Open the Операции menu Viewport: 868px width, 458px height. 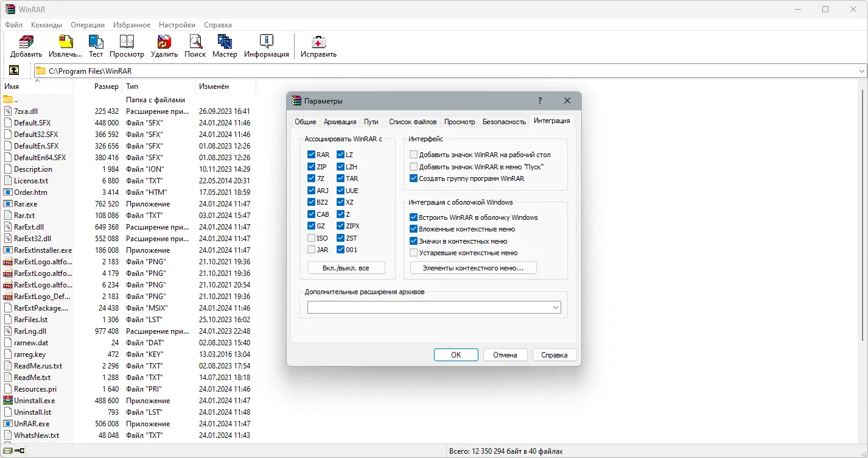click(88, 25)
